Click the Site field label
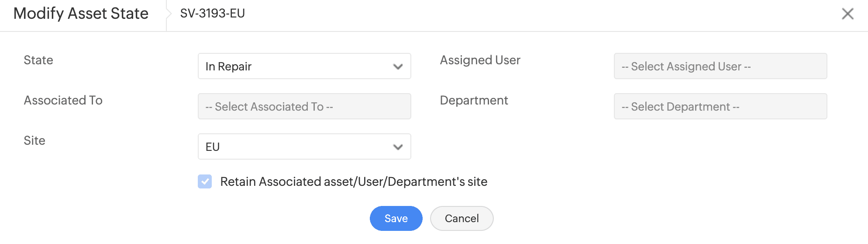Screen dimensions: 868x244 coord(34,141)
